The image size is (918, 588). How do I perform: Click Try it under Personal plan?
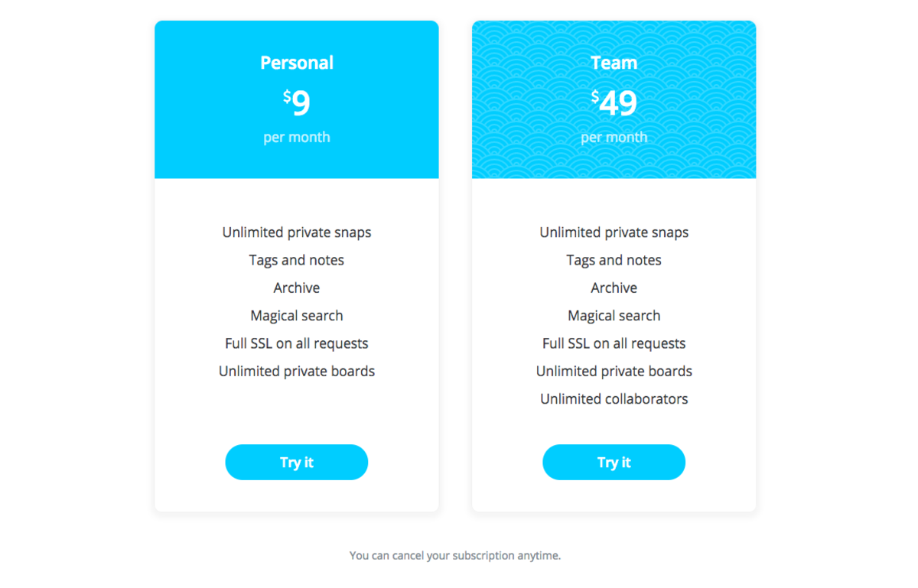click(x=297, y=462)
